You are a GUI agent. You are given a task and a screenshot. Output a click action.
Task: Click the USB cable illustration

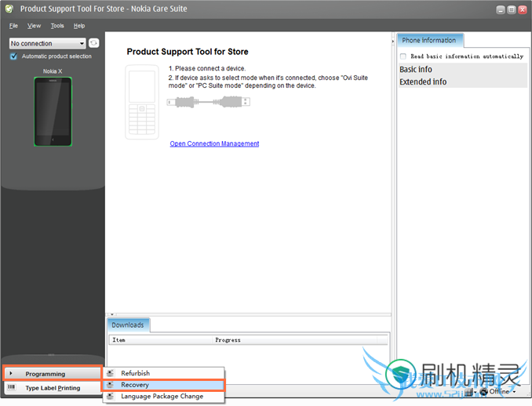208,102
